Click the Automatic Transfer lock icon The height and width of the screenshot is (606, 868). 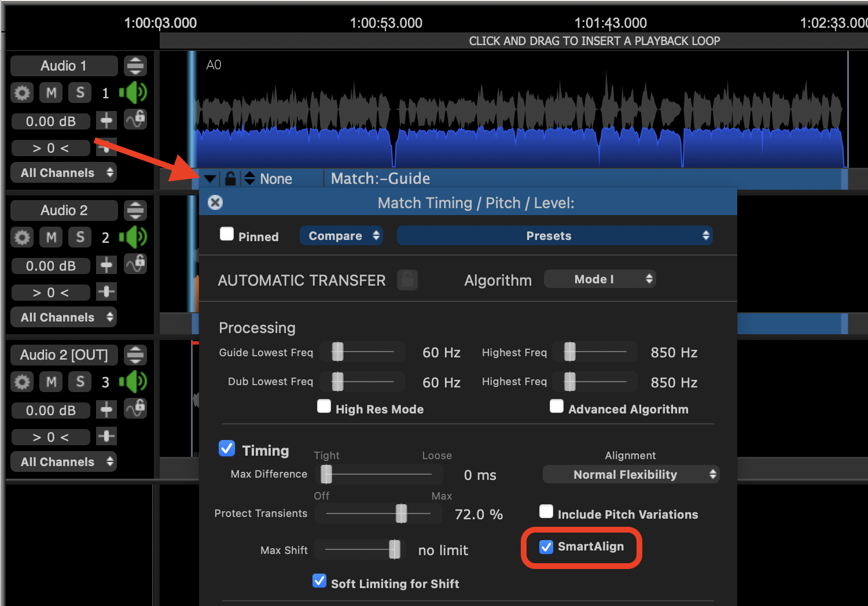(407, 280)
